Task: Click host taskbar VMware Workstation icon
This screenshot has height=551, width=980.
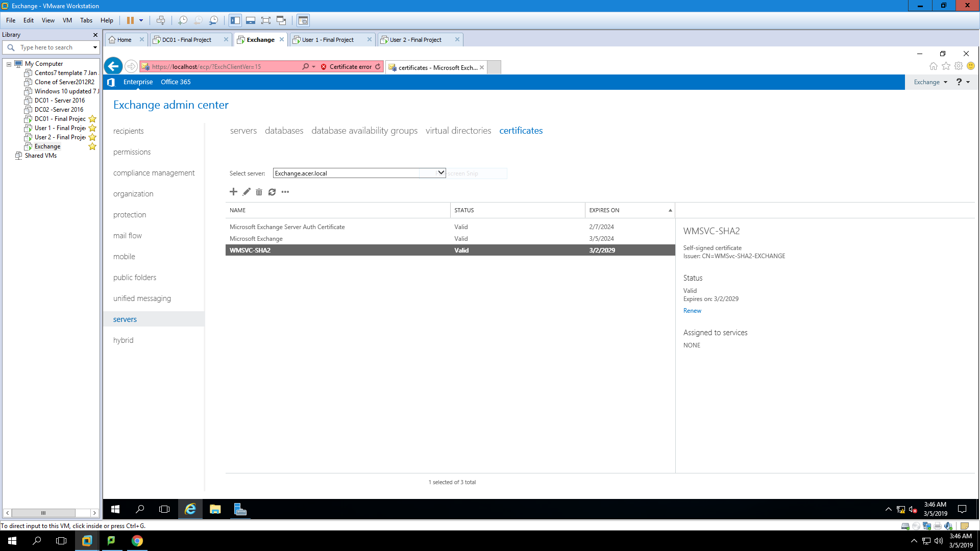Action: [x=87, y=541]
